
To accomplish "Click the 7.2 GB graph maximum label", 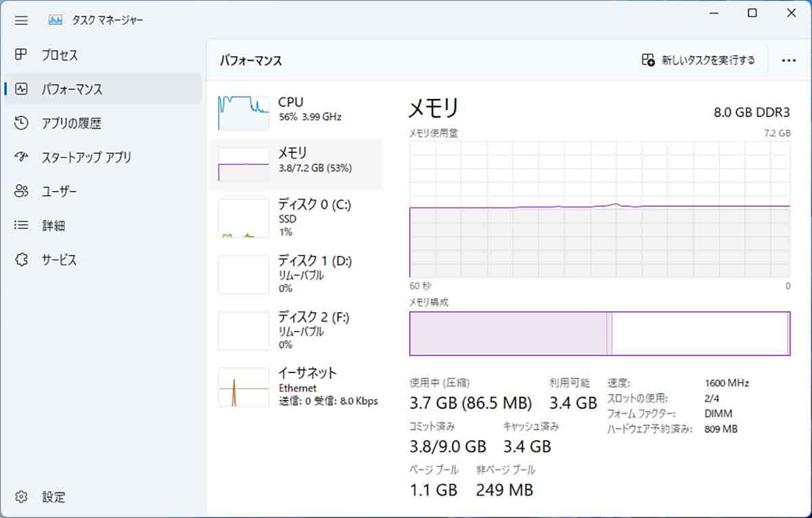I will pos(777,133).
